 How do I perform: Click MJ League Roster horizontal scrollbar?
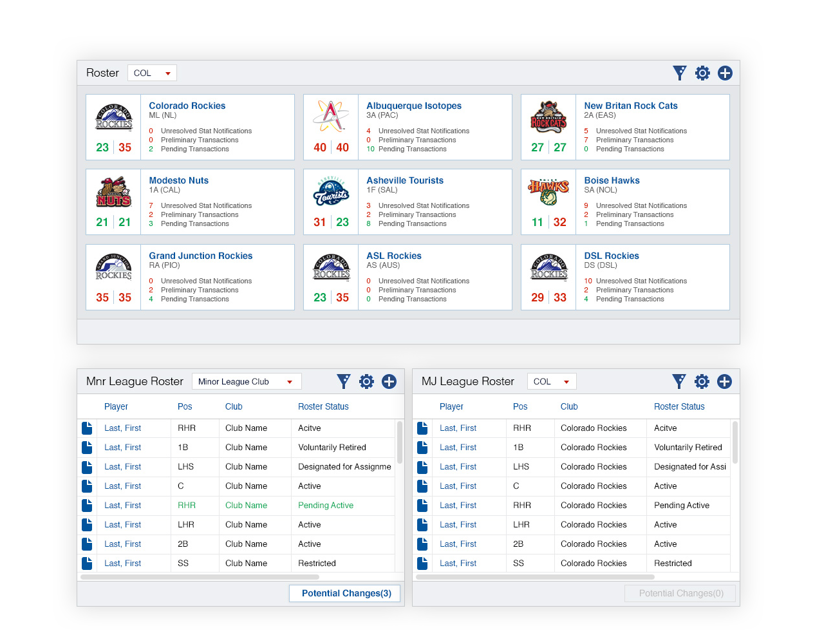pyautogui.click(x=535, y=576)
